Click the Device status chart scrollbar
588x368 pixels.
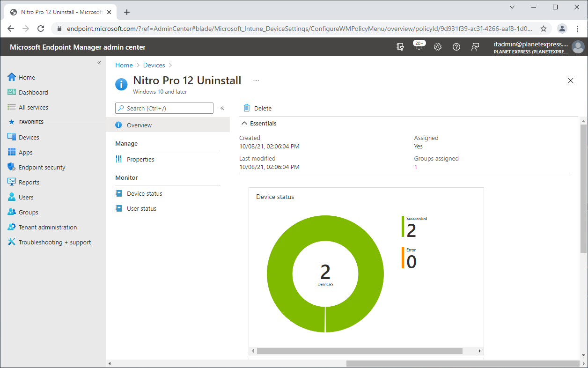[360, 351]
